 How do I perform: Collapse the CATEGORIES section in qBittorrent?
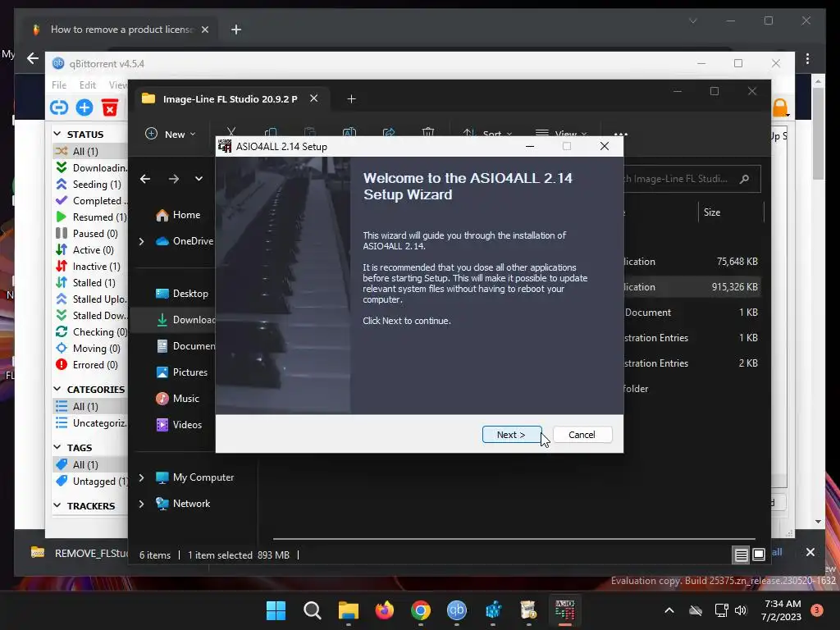[58, 389]
